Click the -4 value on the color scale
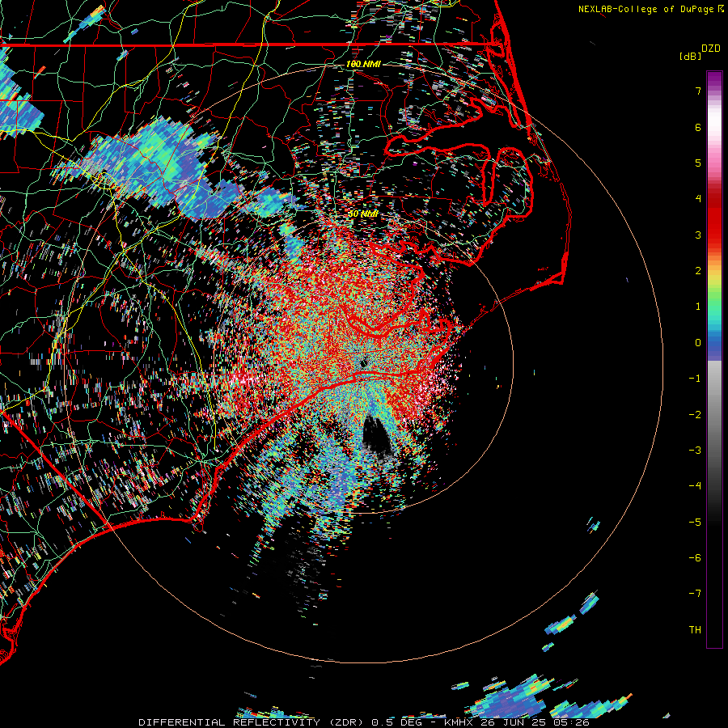This screenshot has width=728, height=728. click(695, 486)
